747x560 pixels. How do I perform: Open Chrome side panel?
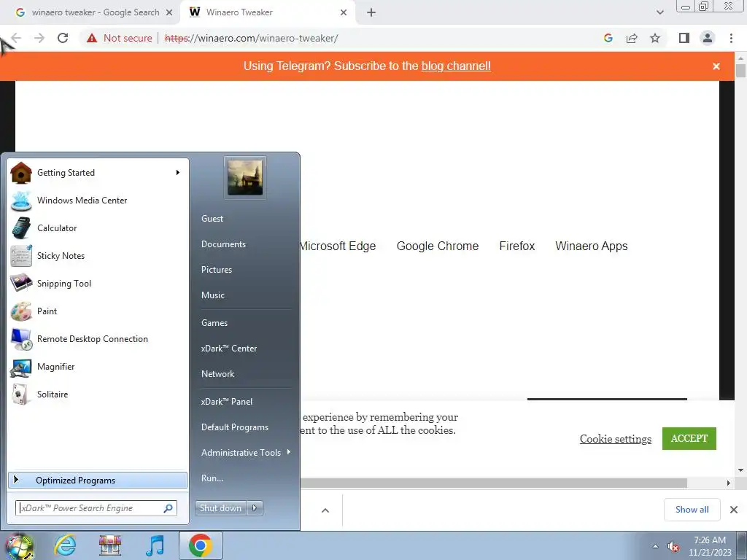pos(684,38)
